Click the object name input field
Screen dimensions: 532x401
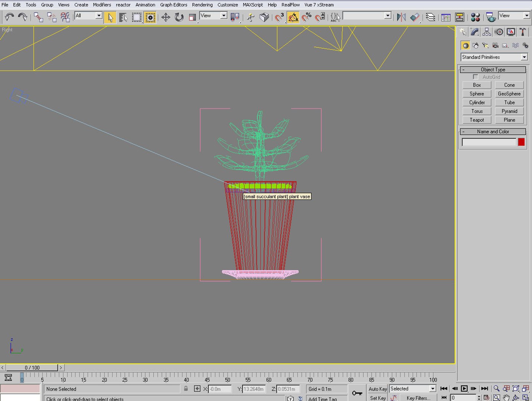pyautogui.click(x=489, y=142)
